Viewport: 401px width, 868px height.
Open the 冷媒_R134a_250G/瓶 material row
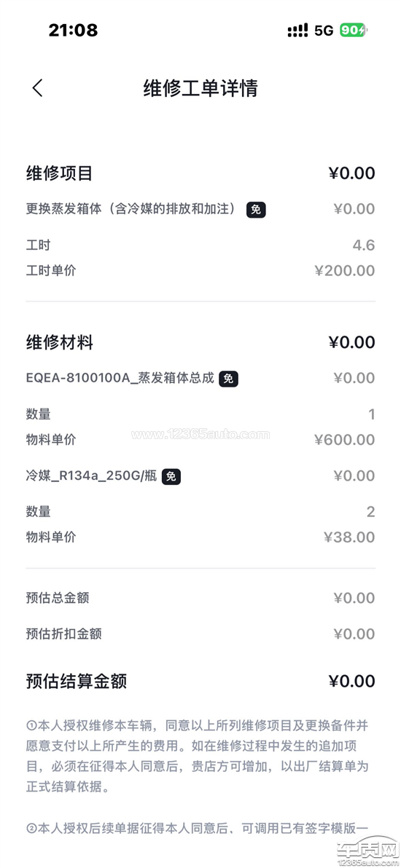[200, 476]
